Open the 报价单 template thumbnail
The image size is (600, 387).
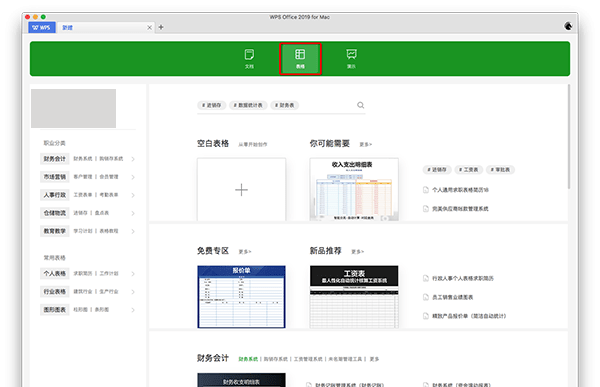coord(241,297)
